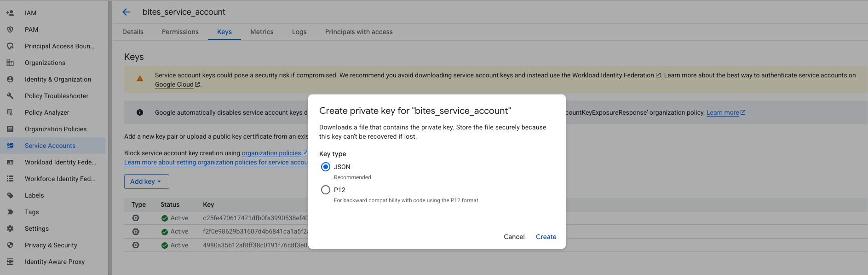Select the JSON key type
This screenshot has height=275, width=868.
(326, 167)
